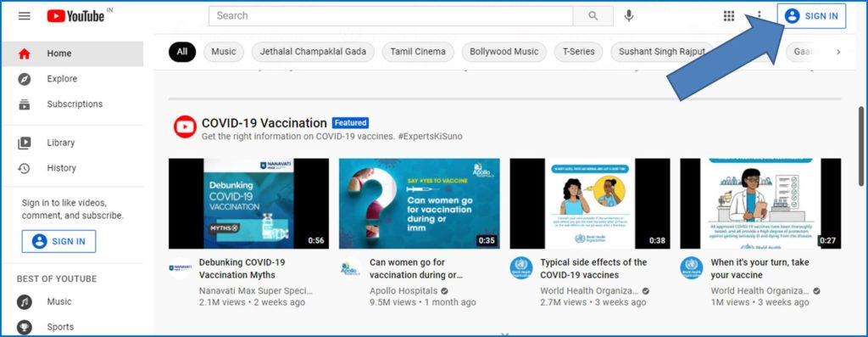Click the 2.1M views • 2 weeks ago text
868x337 pixels.
(x=252, y=303)
